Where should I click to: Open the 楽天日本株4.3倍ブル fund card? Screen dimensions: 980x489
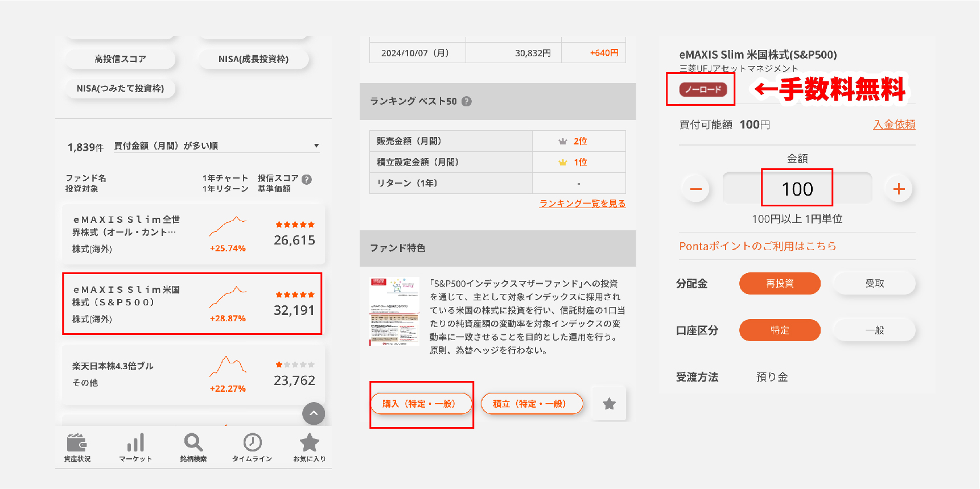193,374
